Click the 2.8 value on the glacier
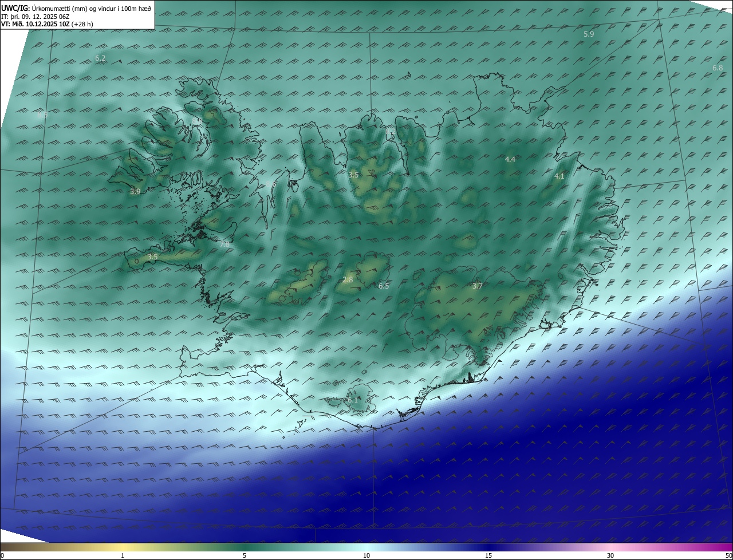 tap(348, 279)
